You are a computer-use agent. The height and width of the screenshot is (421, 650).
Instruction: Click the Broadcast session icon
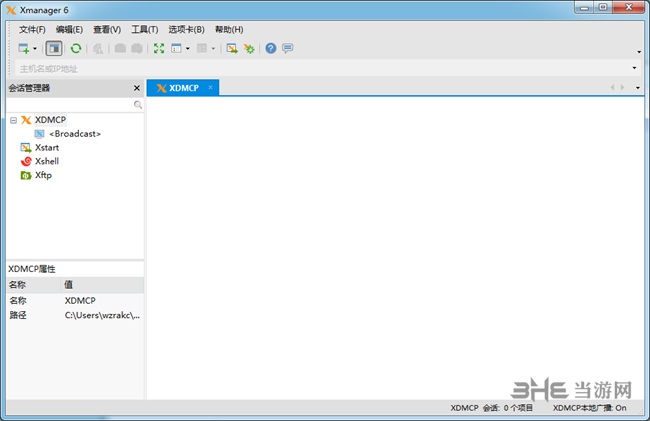coord(39,133)
